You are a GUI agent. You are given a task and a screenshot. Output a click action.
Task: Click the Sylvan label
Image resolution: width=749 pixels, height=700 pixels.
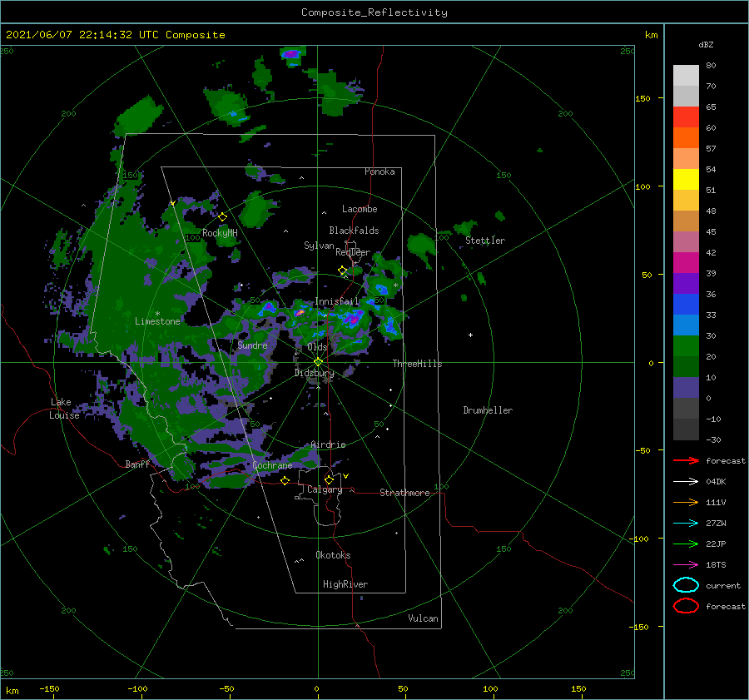[319, 246]
